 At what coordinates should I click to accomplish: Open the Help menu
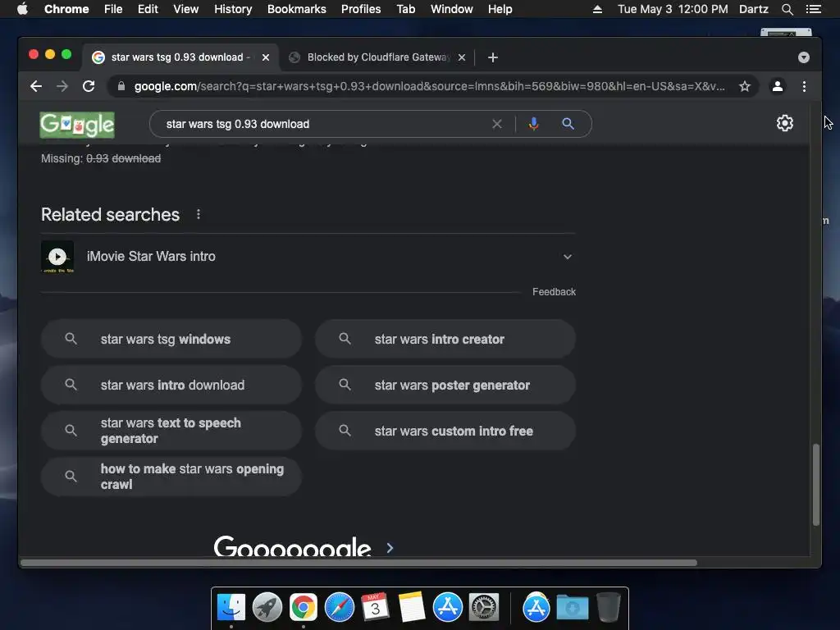click(x=500, y=9)
